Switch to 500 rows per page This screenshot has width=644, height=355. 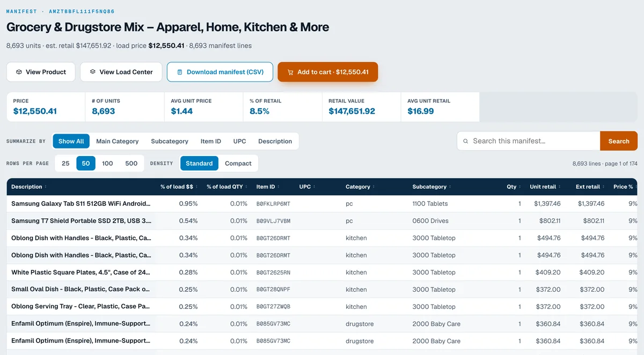[x=131, y=164]
